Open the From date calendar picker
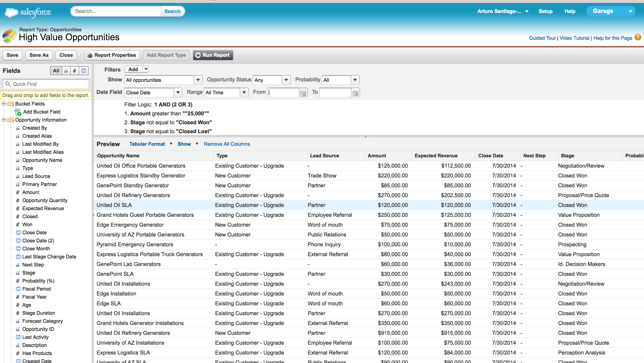The image size is (644, 363). pos(303,93)
